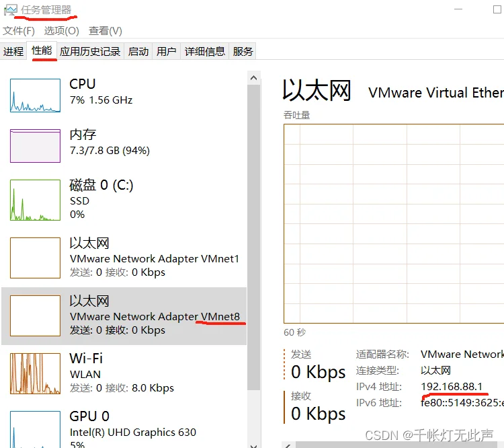
Task: Select the Wi-Fi WLAN graph thumbnail
Action: [35, 374]
